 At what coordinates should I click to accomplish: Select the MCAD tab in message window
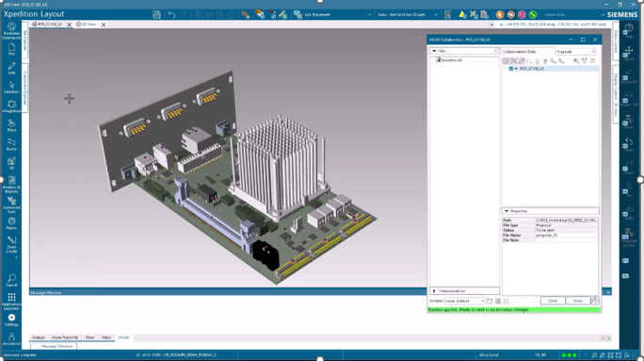tap(123, 337)
